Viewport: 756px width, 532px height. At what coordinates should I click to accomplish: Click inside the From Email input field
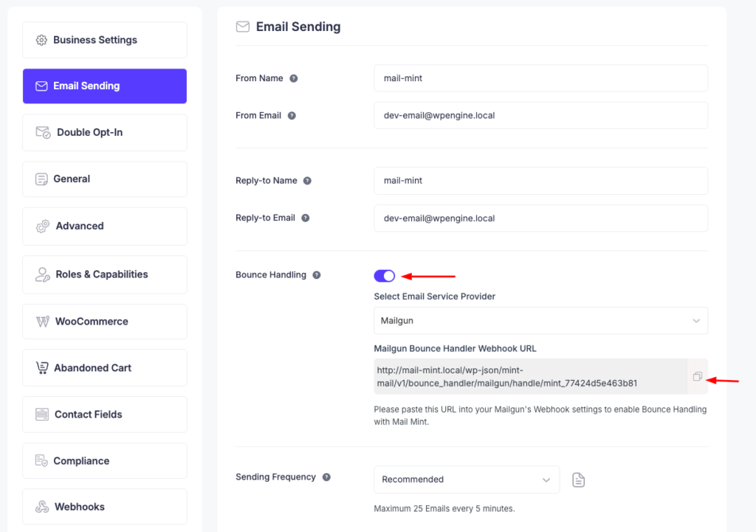tap(540, 115)
